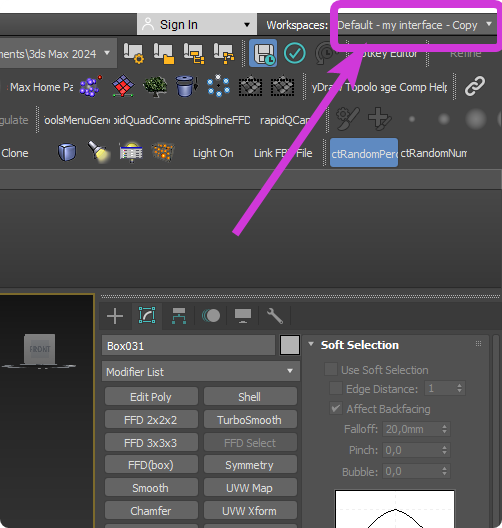The width and height of the screenshot is (502, 528).
Task: Click the first checkered grid icon
Action: [x=250, y=86]
